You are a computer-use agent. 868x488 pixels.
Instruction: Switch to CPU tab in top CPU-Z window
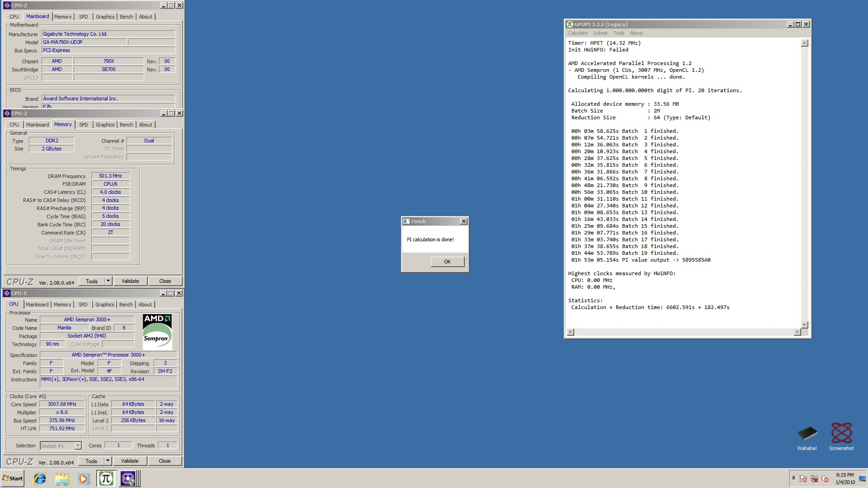pos(14,17)
